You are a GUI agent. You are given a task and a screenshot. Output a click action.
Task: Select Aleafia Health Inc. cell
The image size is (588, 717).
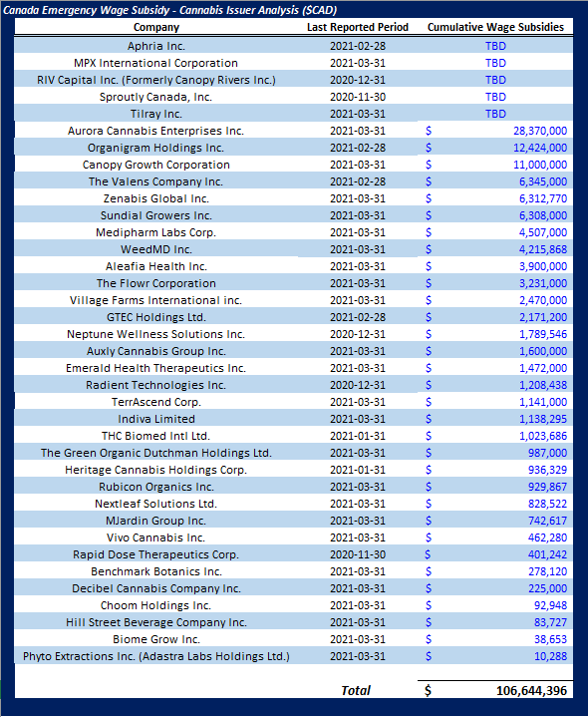pyautogui.click(x=156, y=266)
